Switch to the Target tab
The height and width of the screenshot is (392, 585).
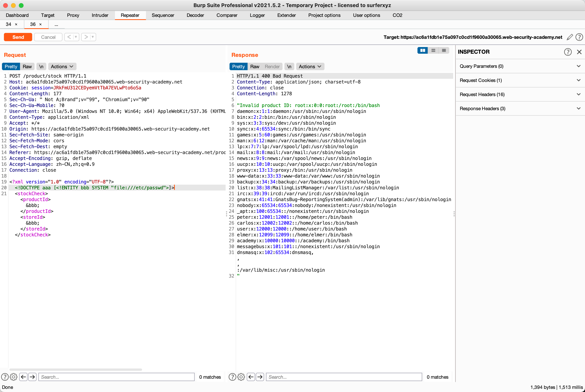tap(48, 15)
